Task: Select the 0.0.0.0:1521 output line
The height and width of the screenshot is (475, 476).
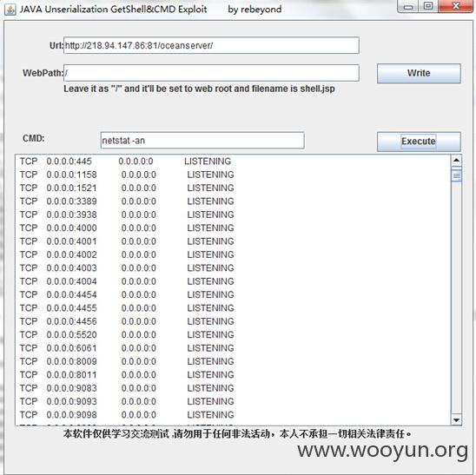Action: (x=127, y=188)
